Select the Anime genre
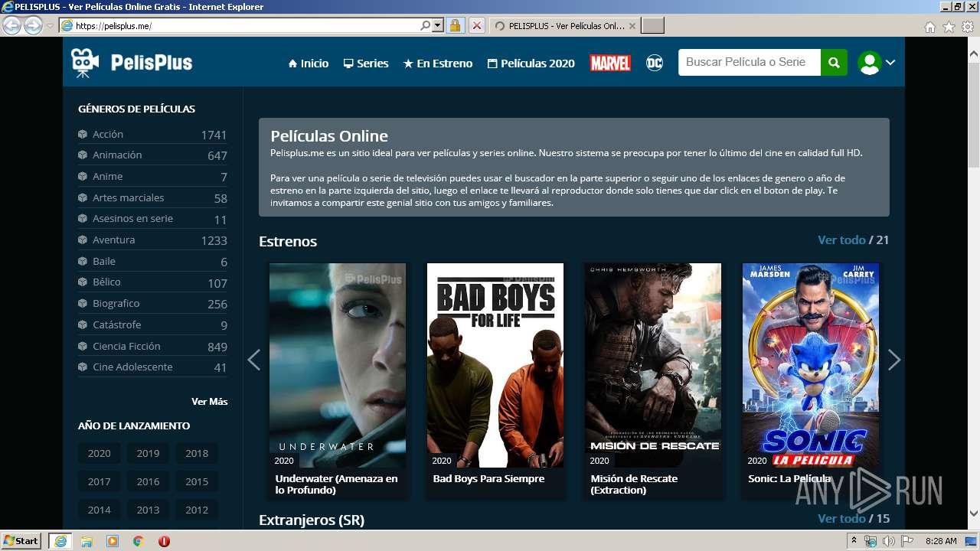 (x=152, y=176)
